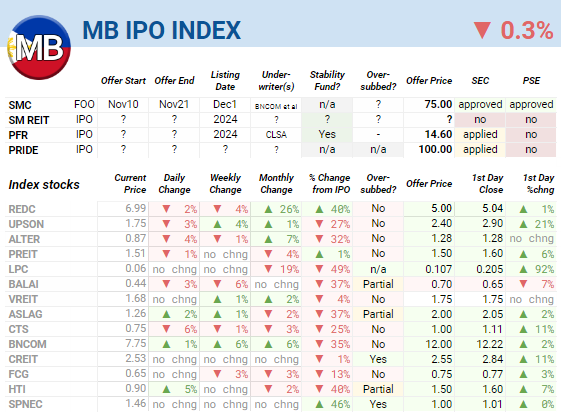Click the ALTER stock ticker
This screenshot has width=561, height=418.
tap(24, 239)
